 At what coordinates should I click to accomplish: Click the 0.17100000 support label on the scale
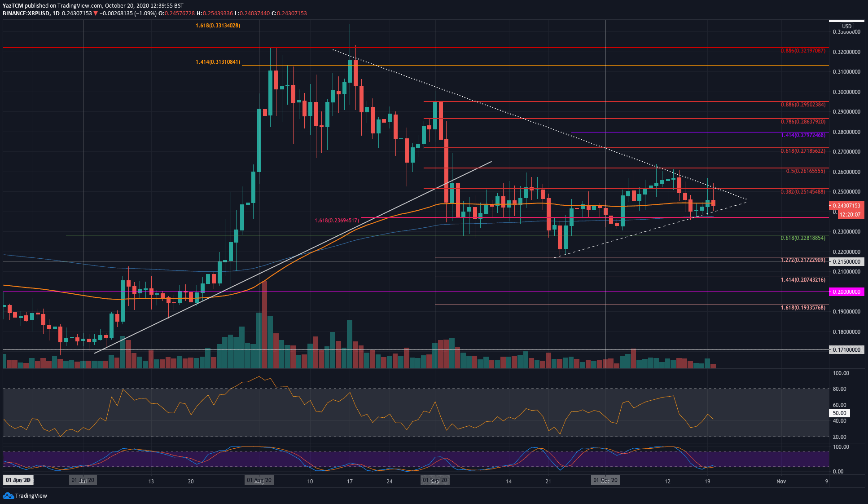846,350
